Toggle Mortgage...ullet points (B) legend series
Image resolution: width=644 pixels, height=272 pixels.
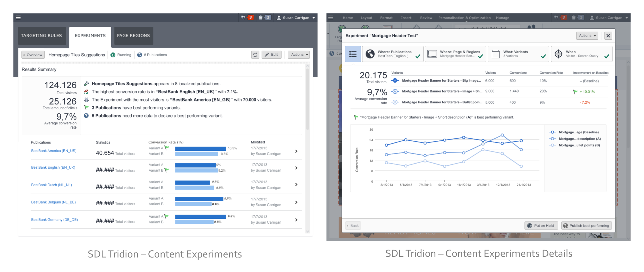(x=574, y=145)
